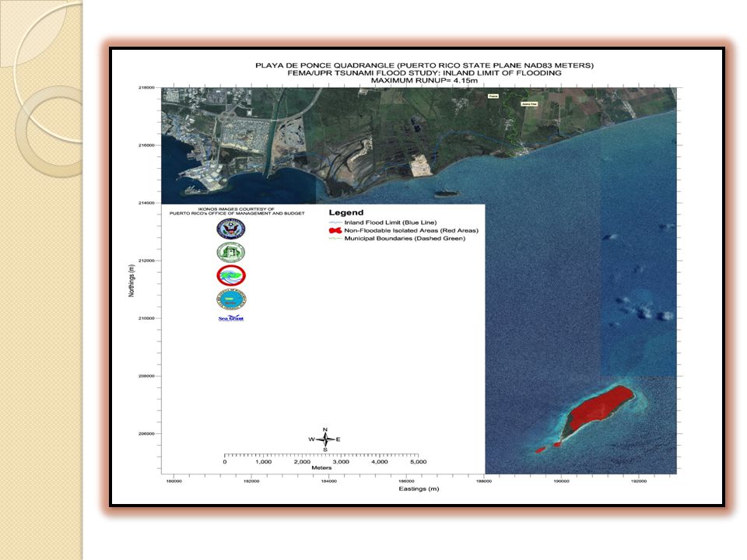Image resolution: width=747 pixels, height=560 pixels.
Task: Click the '182000' easting tick label
Action: (251, 481)
